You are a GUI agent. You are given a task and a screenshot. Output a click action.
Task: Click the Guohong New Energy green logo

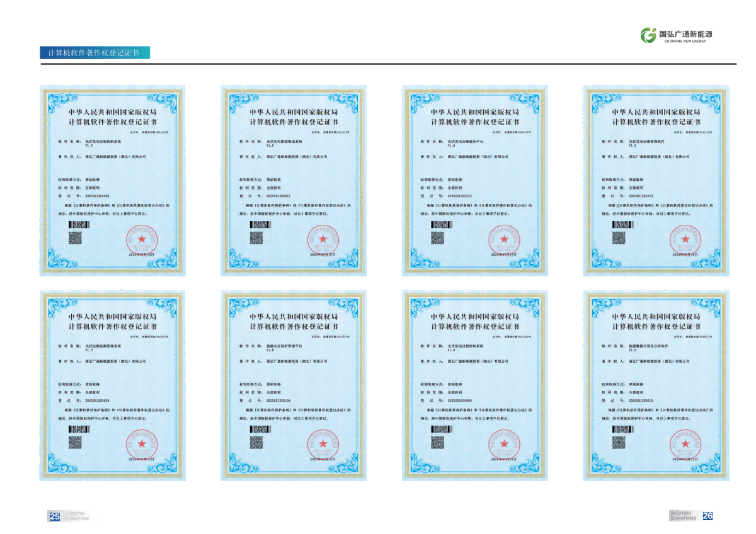[x=648, y=35]
